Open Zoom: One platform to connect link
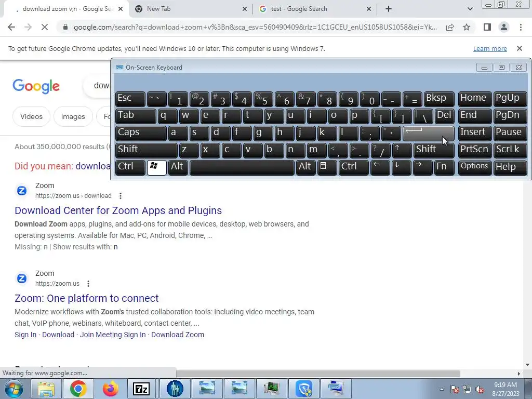This screenshot has width=532, height=399. (87, 298)
